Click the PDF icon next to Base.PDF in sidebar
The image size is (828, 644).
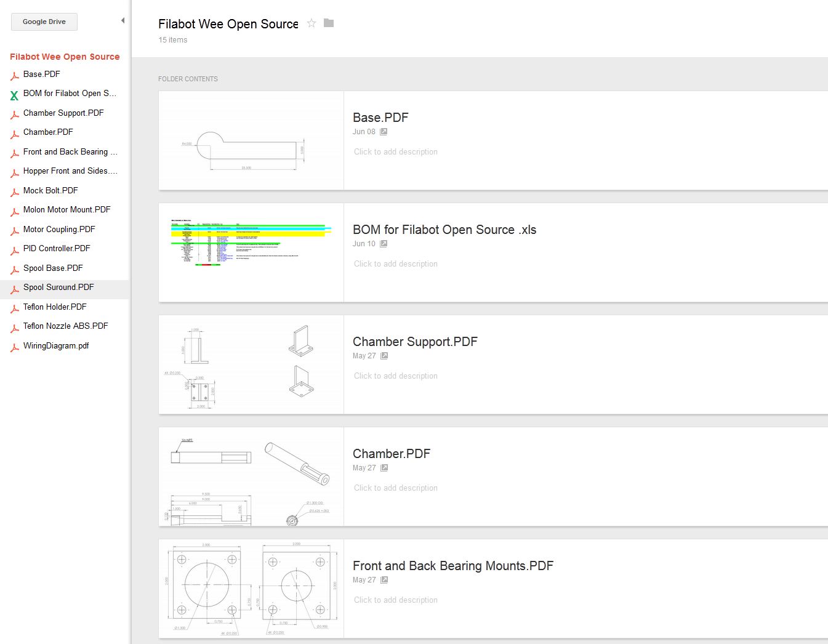(x=14, y=76)
